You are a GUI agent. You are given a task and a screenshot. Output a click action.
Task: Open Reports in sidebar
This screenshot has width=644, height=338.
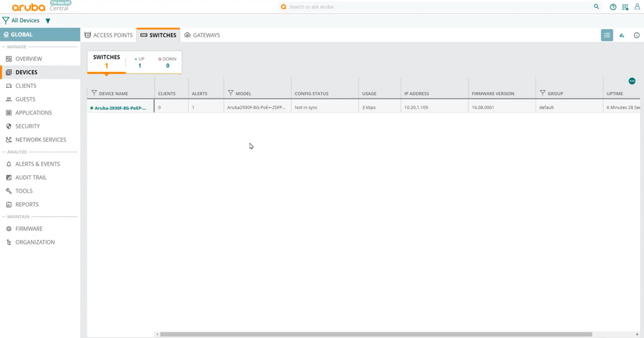tap(40, 205)
